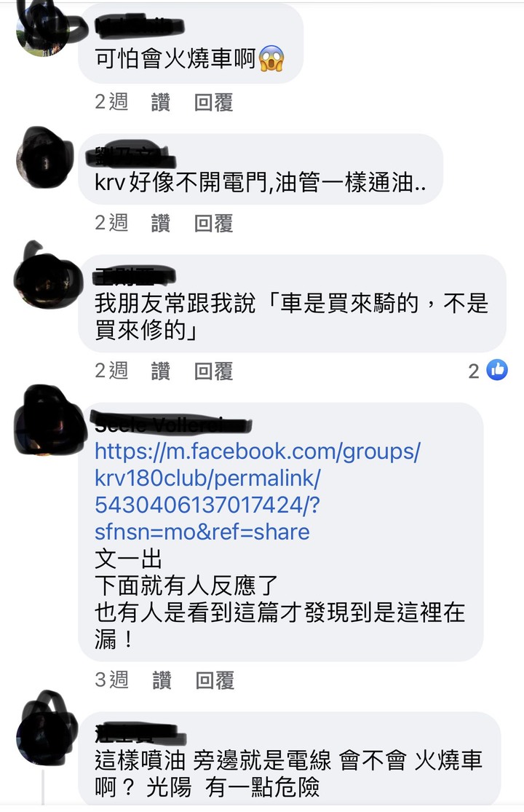Viewport: 524px width, 812px height.
Task: Click the 2週 timestamp under 車是買來騎的 comment
Action: tap(112, 371)
